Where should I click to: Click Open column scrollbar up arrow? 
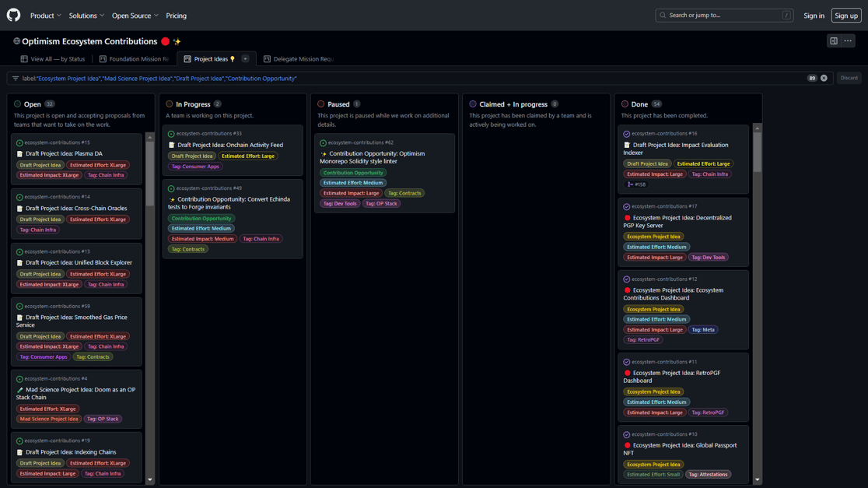click(x=149, y=137)
